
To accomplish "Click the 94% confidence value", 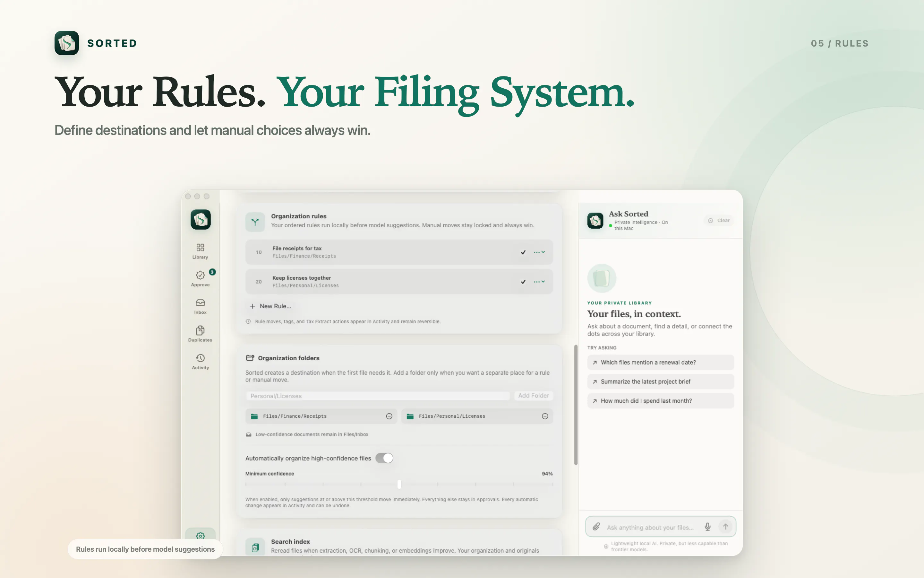I will click(x=547, y=474).
